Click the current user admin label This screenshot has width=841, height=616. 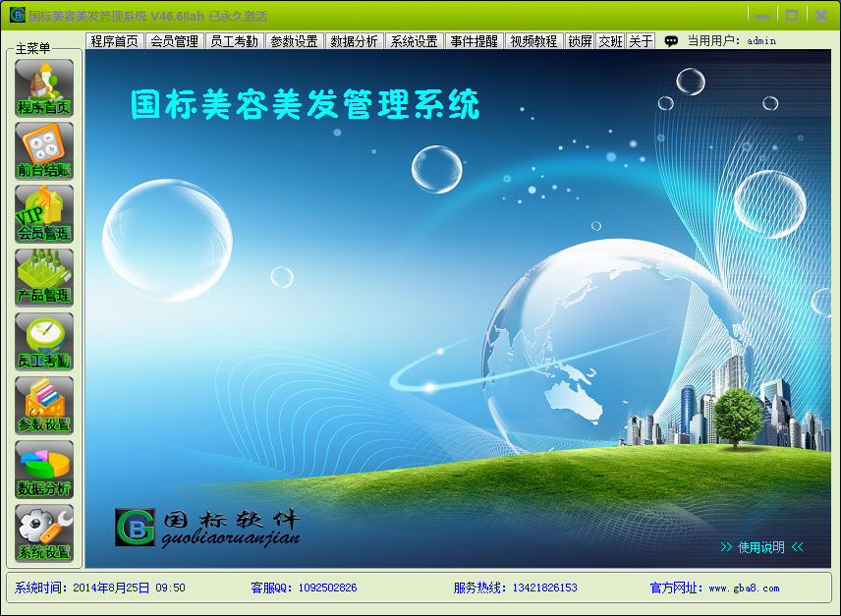click(x=761, y=40)
